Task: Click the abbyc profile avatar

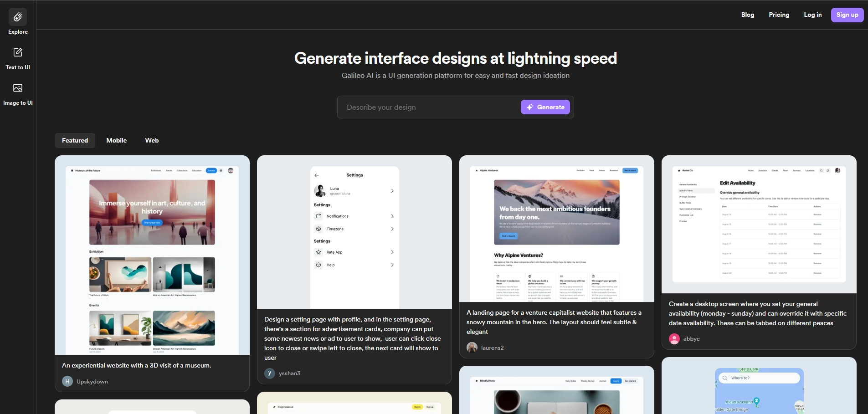Action: point(674,338)
